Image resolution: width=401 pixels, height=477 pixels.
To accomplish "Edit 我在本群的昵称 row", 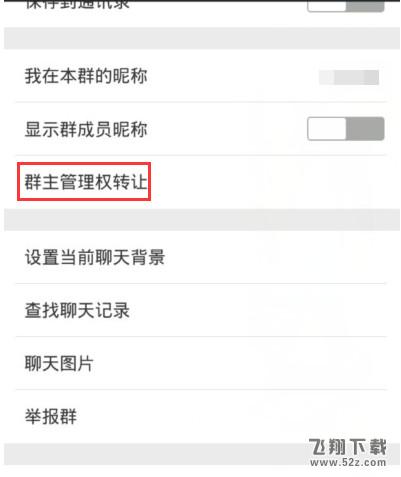I will (201, 76).
